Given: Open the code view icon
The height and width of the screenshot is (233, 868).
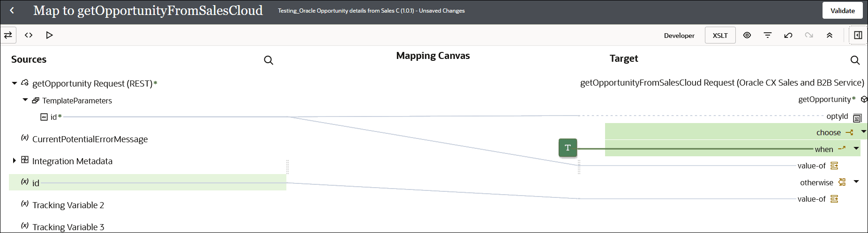Looking at the screenshot, I should 29,35.
